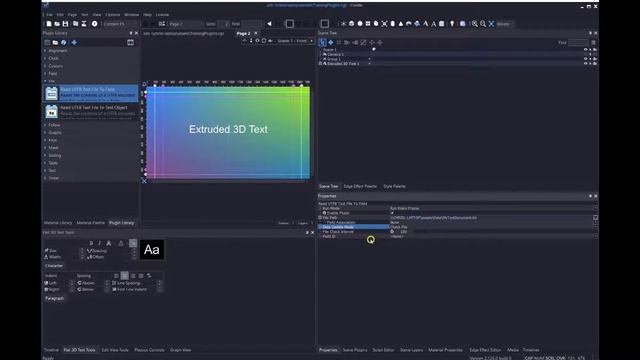640x360 pixels.
Task: Click the light bulb icon in toolbar
Action: point(452,24)
